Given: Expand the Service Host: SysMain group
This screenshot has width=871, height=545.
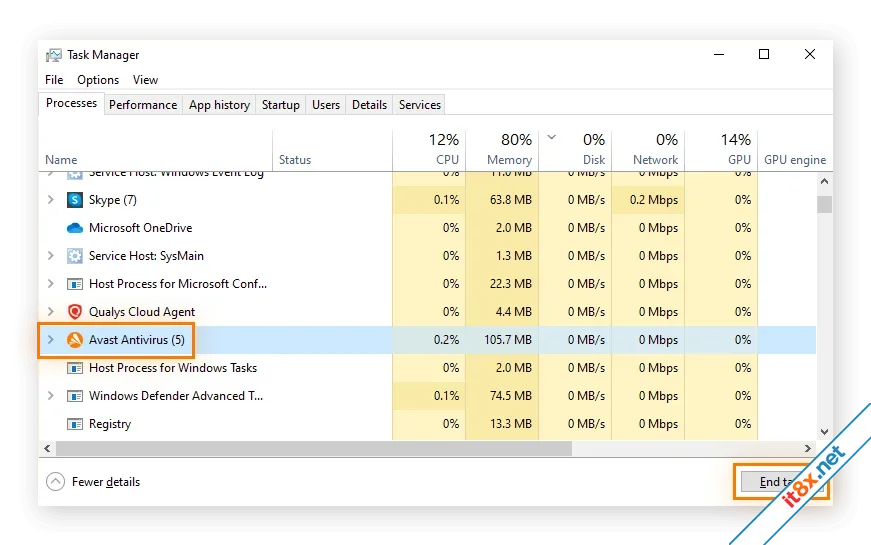Looking at the screenshot, I should pyautogui.click(x=51, y=256).
